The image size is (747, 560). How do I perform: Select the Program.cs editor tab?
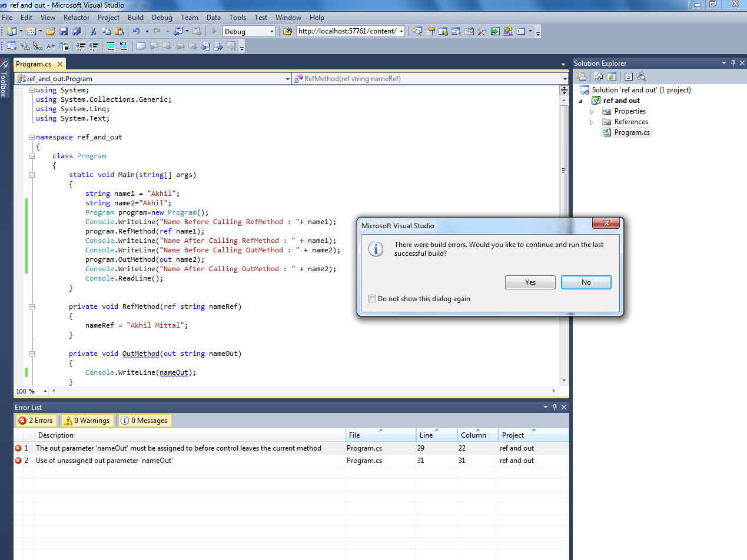click(x=34, y=64)
